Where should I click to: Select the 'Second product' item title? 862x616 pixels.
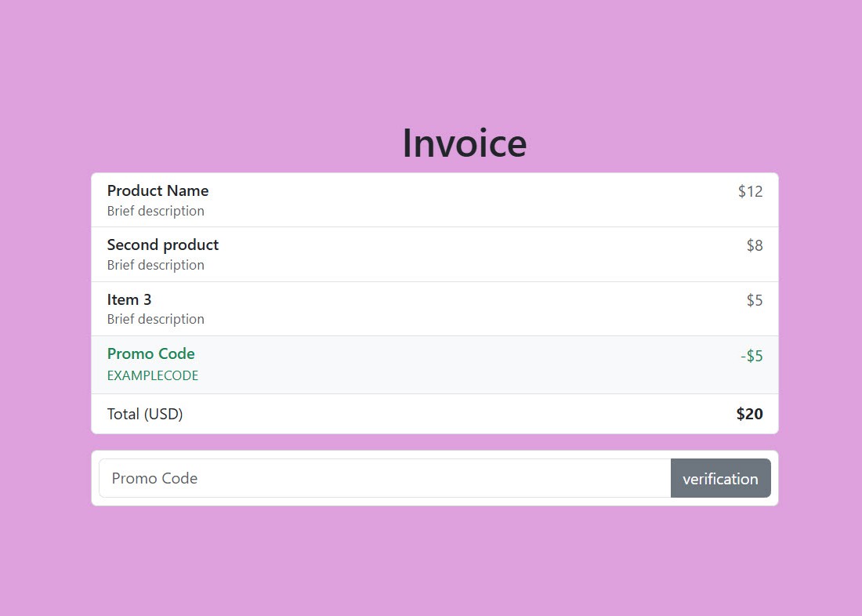click(x=163, y=245)
